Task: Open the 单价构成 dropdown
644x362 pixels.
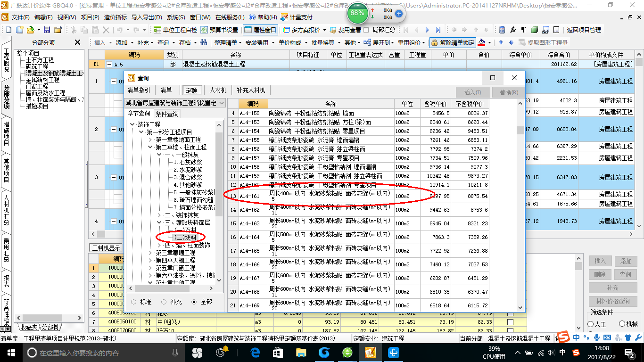Action: [x=292, y=42]
